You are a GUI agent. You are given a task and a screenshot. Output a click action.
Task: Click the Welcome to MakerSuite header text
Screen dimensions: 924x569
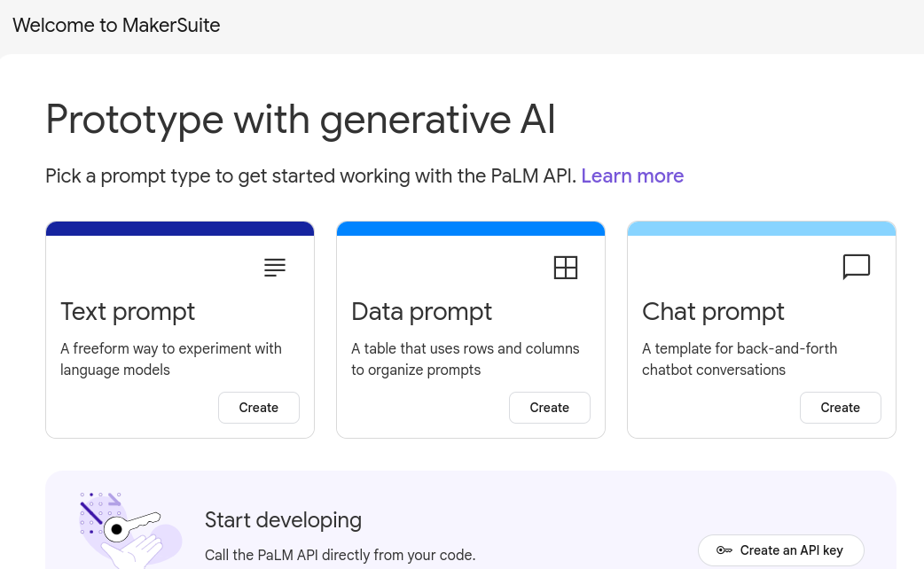(x=117, y=26)
